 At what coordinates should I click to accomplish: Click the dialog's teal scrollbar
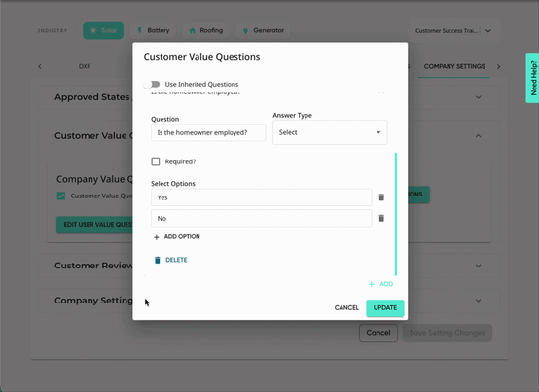(396, 214)
